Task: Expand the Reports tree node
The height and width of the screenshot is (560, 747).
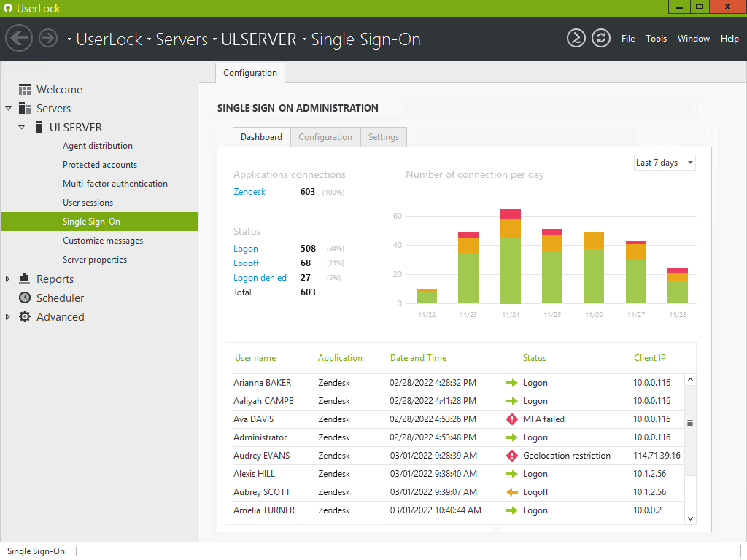Action: click(x=8, y=279)
